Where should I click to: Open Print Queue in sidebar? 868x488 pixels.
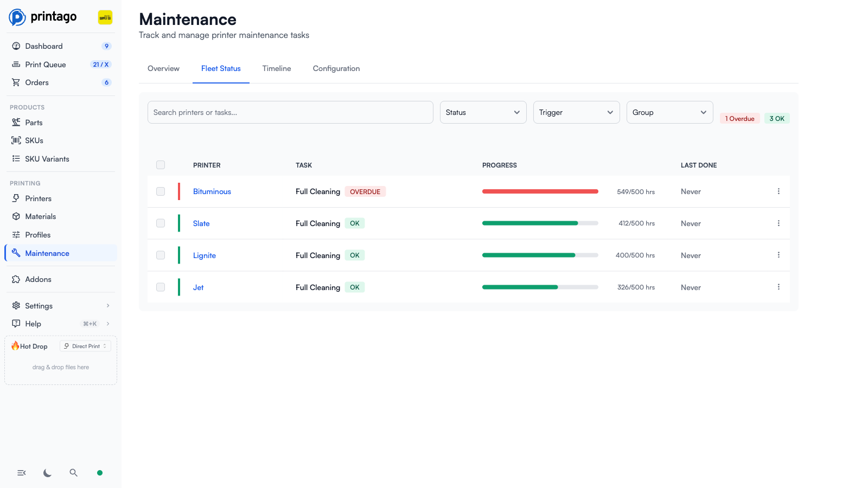(61, 64)
